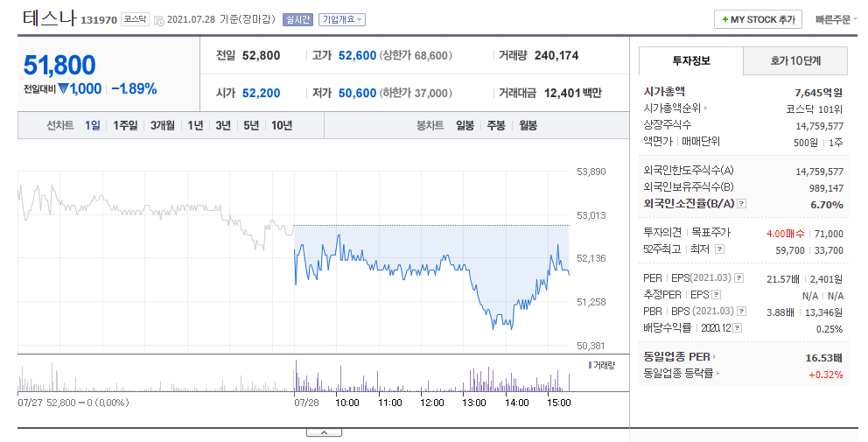Viewport: 868px width, 442px height.
Task: Open help icon next to PBR BPS(2021.03)
Action: [x=742, y=312]
